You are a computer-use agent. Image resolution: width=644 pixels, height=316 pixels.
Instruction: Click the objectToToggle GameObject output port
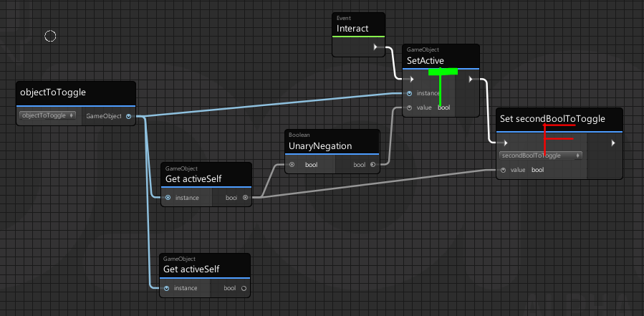tap(128, 116)
